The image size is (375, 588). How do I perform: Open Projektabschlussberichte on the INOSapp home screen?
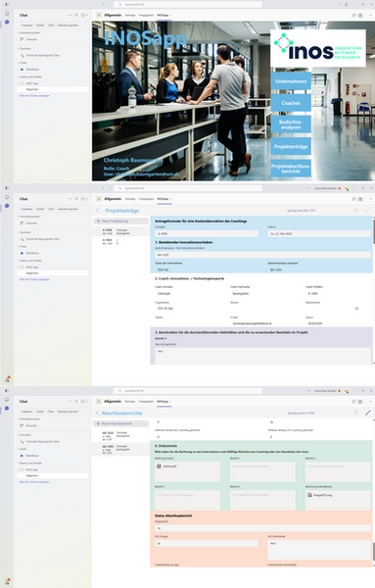point(291,168)
